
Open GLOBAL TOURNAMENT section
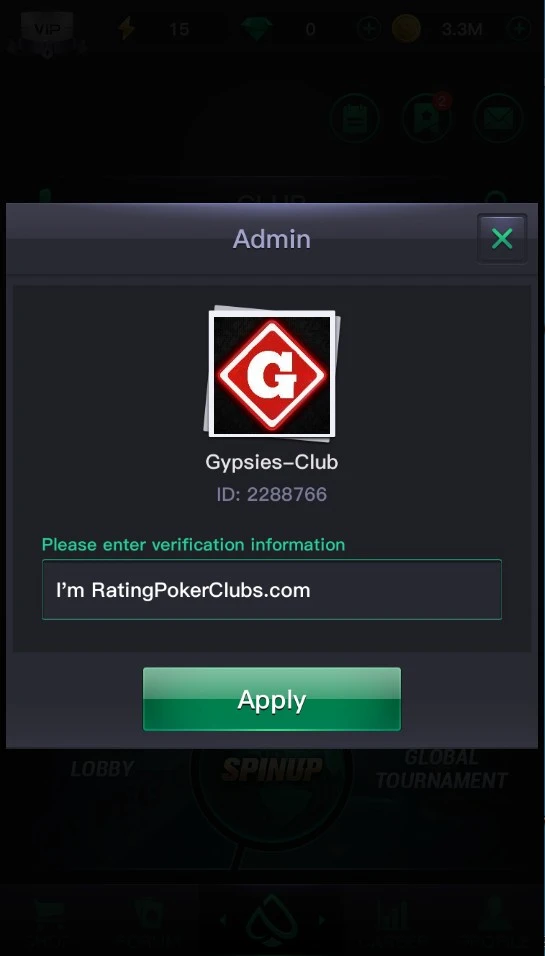click(442, 769)
